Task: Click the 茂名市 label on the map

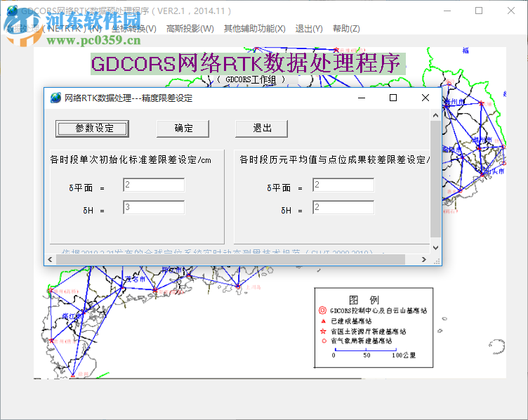Action: tap(136, 279)
